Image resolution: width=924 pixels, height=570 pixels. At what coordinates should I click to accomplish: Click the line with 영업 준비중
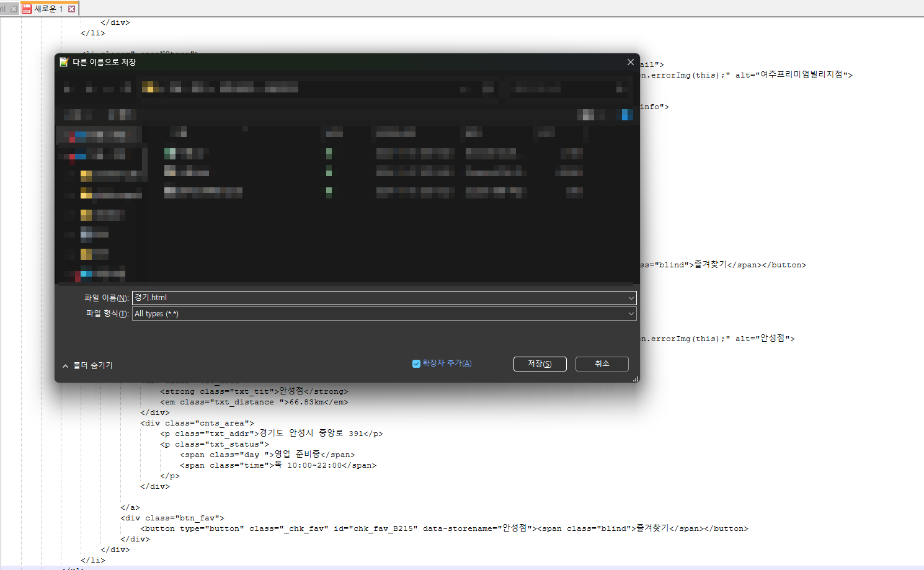click(x=267, y=455)
